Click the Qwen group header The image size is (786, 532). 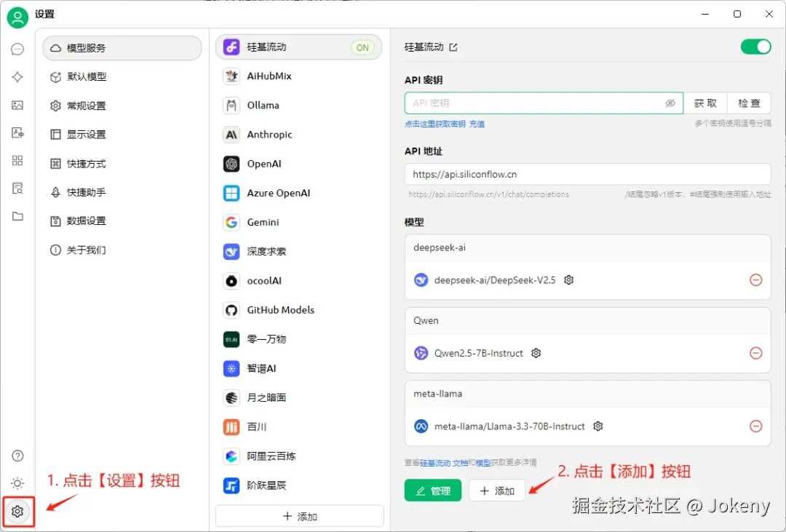[x=587, y=321]
